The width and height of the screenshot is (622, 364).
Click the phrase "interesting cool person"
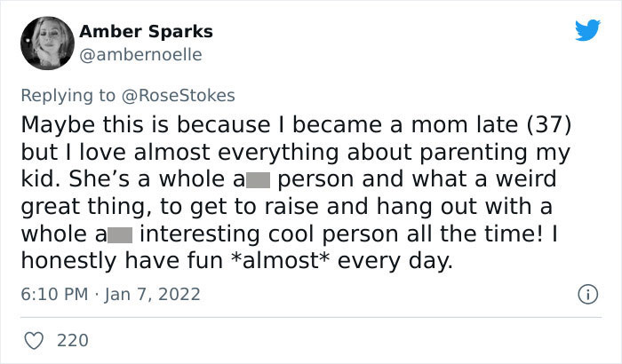coord(285,236)
